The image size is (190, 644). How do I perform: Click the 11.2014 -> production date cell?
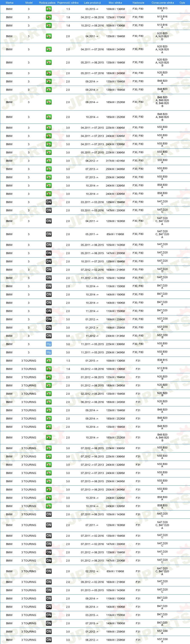point(92,311)
